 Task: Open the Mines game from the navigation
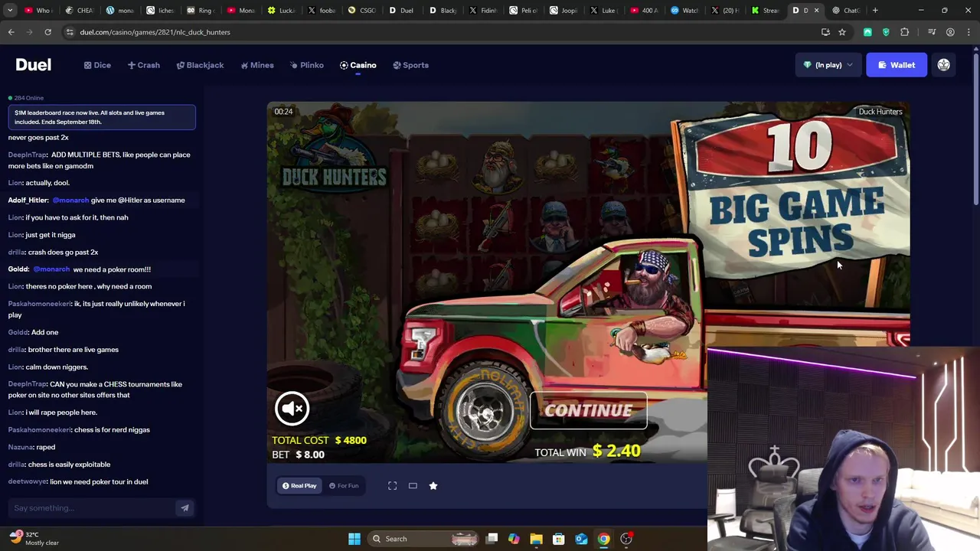click(x=256, y=65)
